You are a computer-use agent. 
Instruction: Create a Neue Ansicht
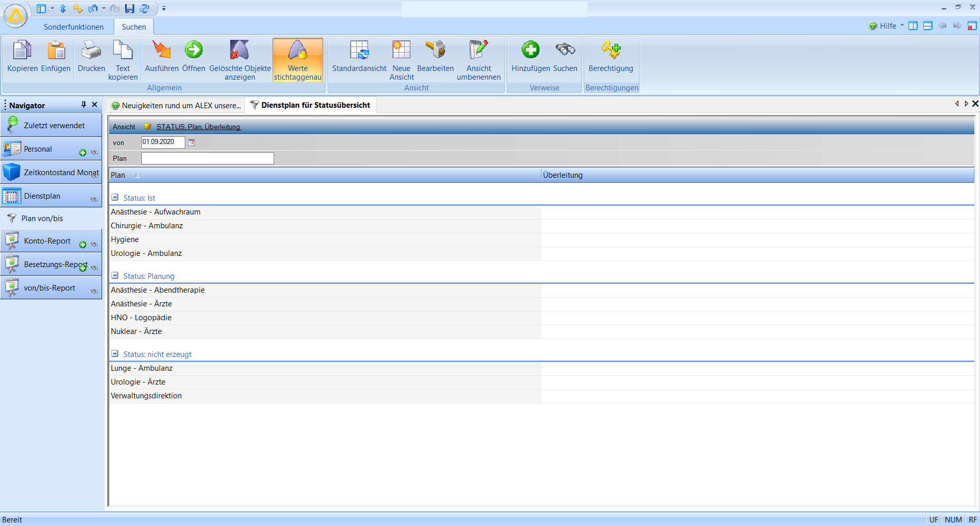tap(401, 51)
